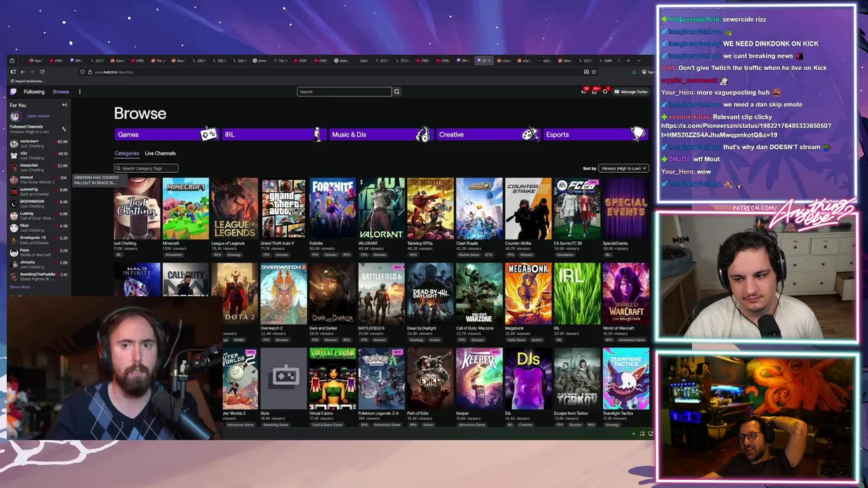This screenshot has width=868, height=488.
Task: Click the Open stories link
Action: pyautogui.click(x=38, y=116)
